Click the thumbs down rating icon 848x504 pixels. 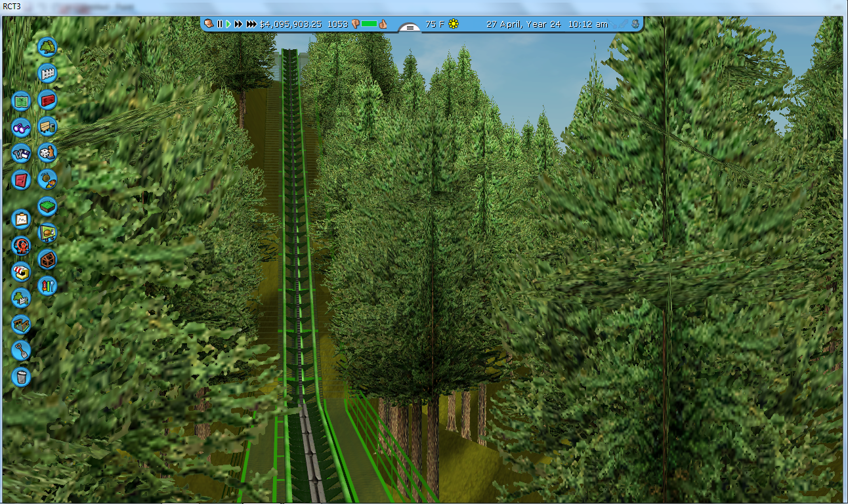point(355,24)
